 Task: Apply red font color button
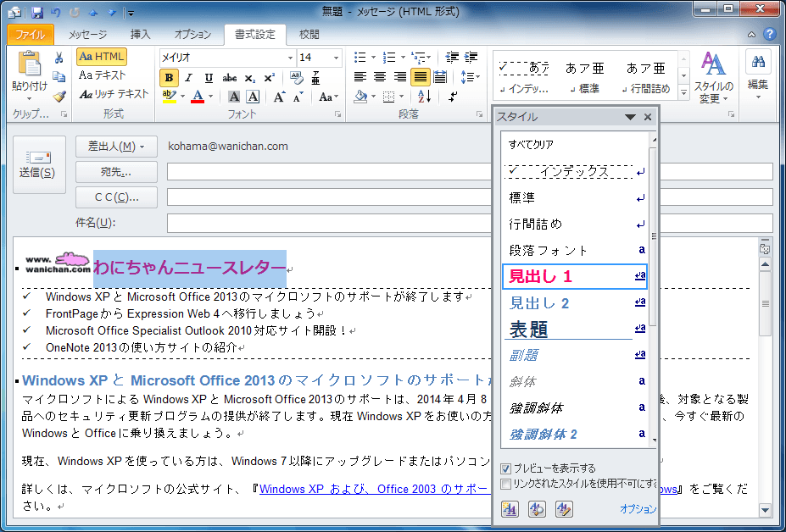coord(198,97)
